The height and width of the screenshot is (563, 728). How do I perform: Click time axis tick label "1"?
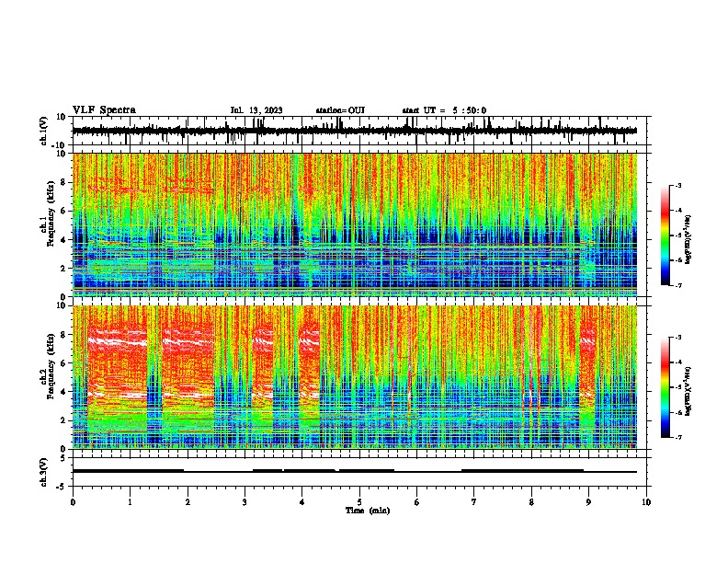130,502
